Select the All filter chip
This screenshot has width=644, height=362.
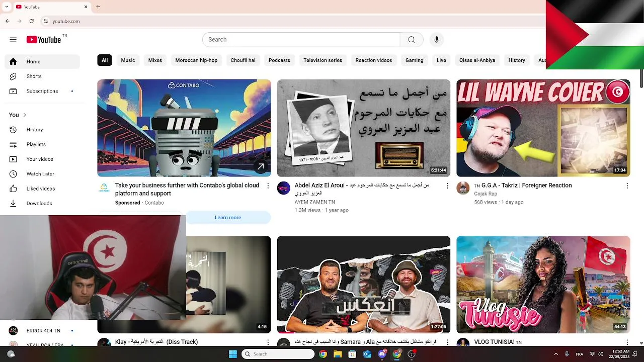pos(104,60)
